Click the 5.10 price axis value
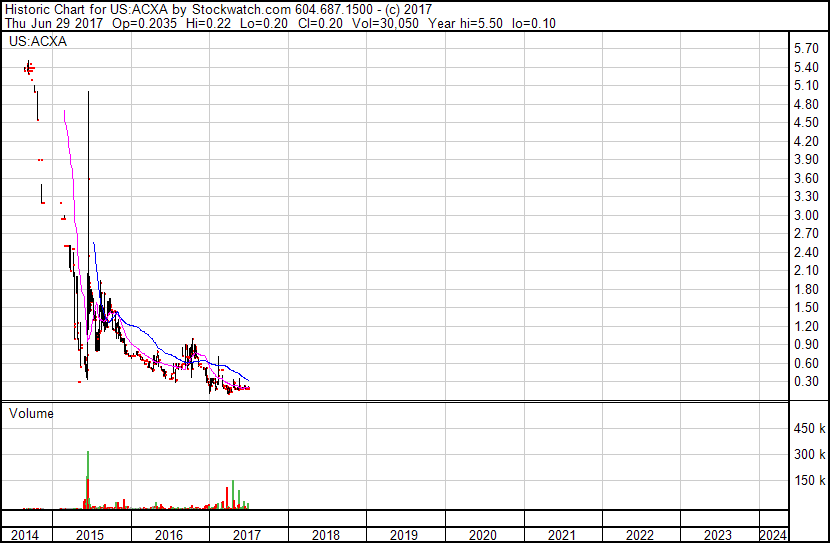The width and height of the screenshot is (830, 543). pos(806,86)
